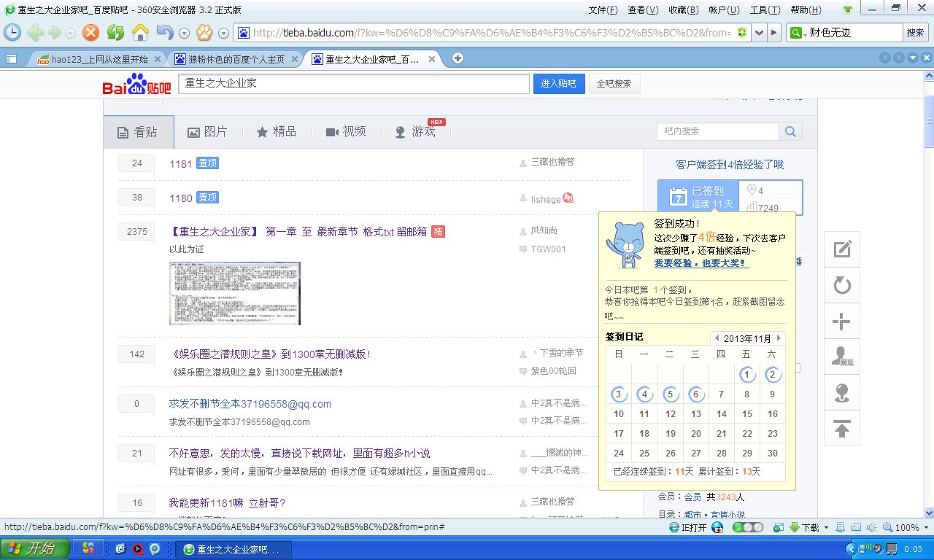Close the hao123 browser tab
The width and height of the screenshot is (934, 560).
click(158, 59)
